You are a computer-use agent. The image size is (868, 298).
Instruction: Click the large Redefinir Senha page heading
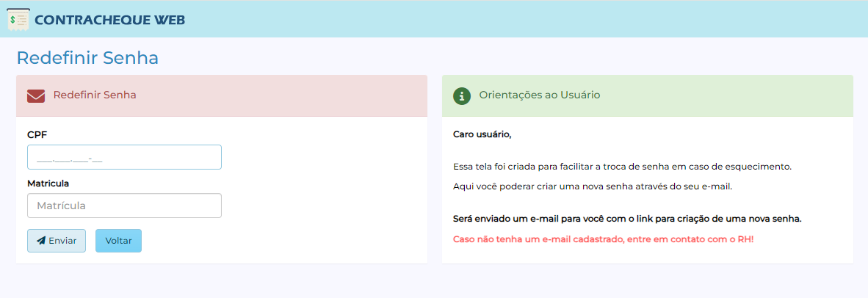tap(87, 58)
